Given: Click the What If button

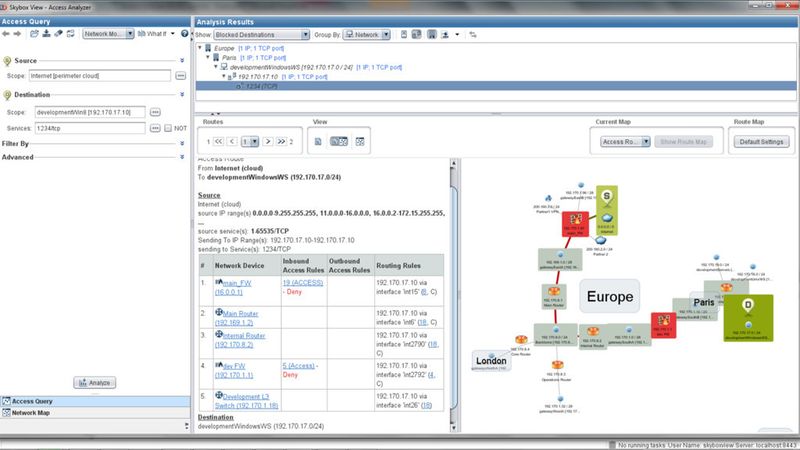Looking at the screenshot, I should point(152,34).
